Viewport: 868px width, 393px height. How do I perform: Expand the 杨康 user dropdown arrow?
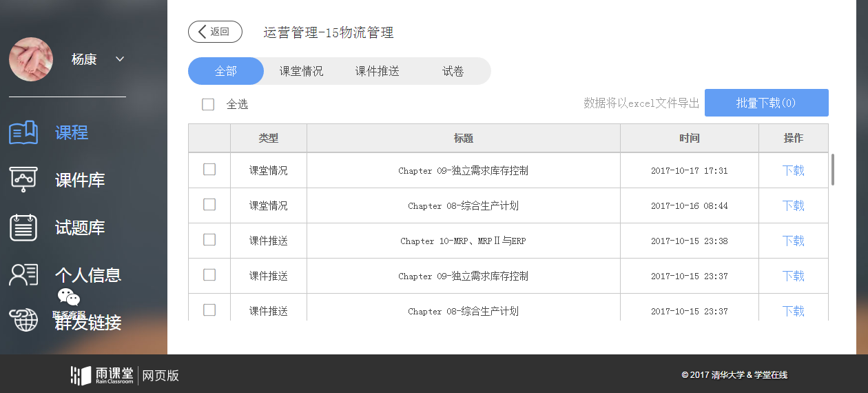click(x=120, y=59)
